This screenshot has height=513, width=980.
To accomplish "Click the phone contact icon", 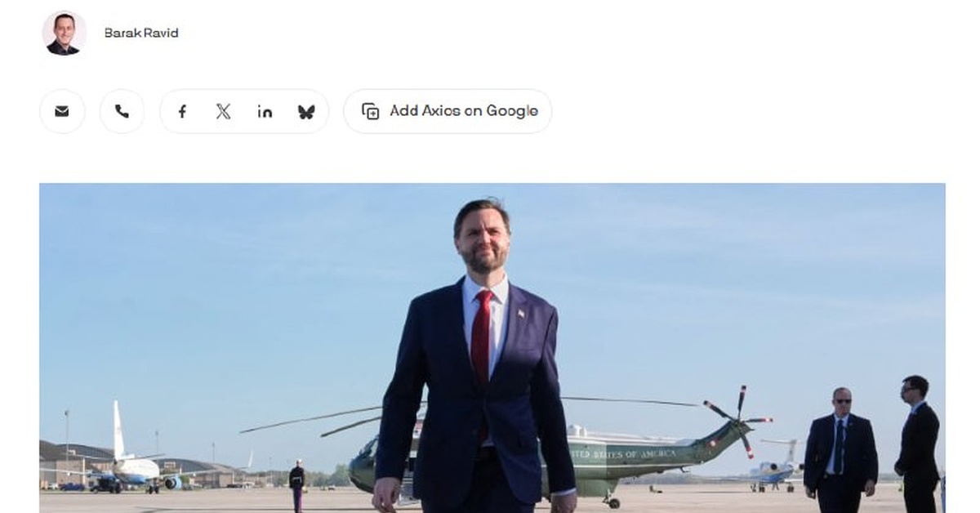I will pos(122,111).
